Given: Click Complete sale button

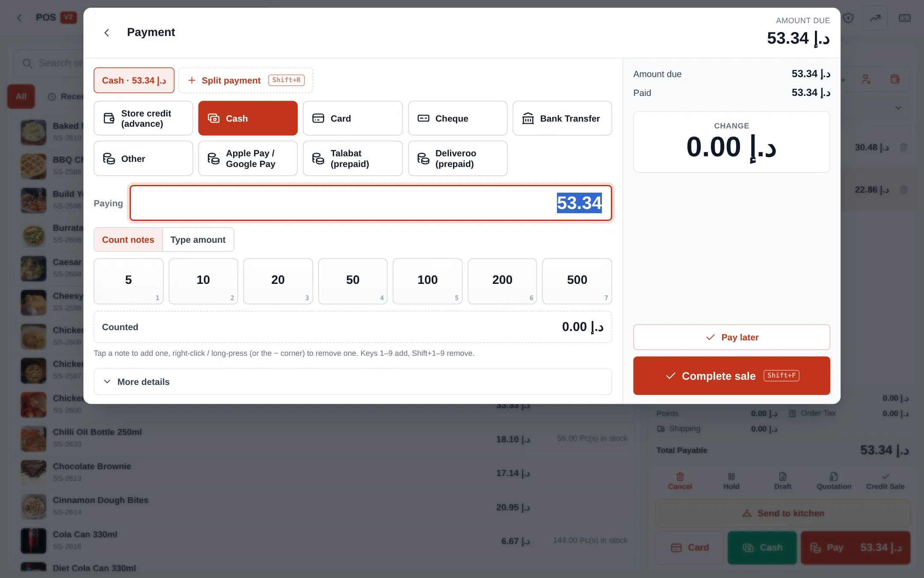Looking at the screenshot, I should [731, 375].
